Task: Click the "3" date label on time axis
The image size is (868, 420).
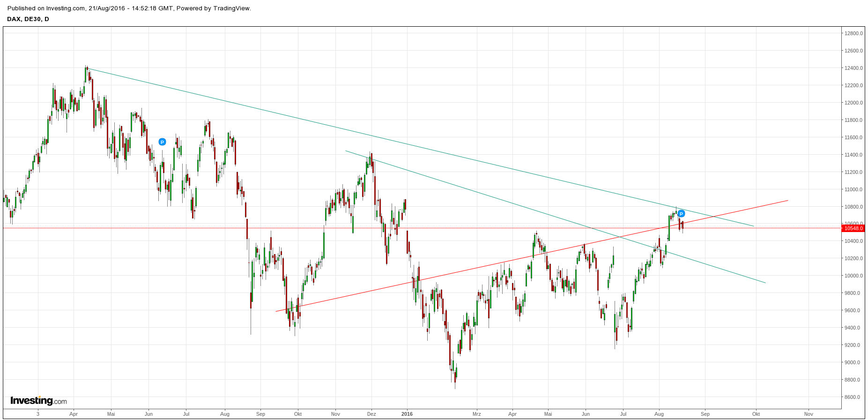Action: [x=38, y=414]
